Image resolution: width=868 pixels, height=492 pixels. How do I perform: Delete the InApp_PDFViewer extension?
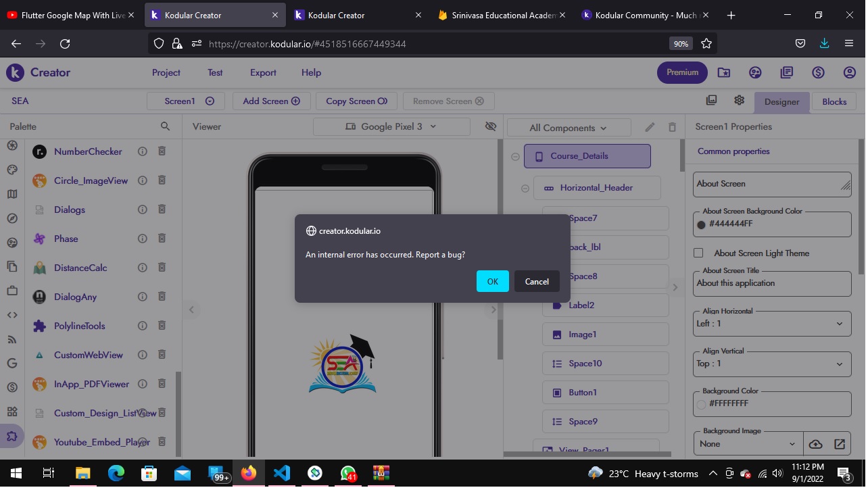pos(162,384)
